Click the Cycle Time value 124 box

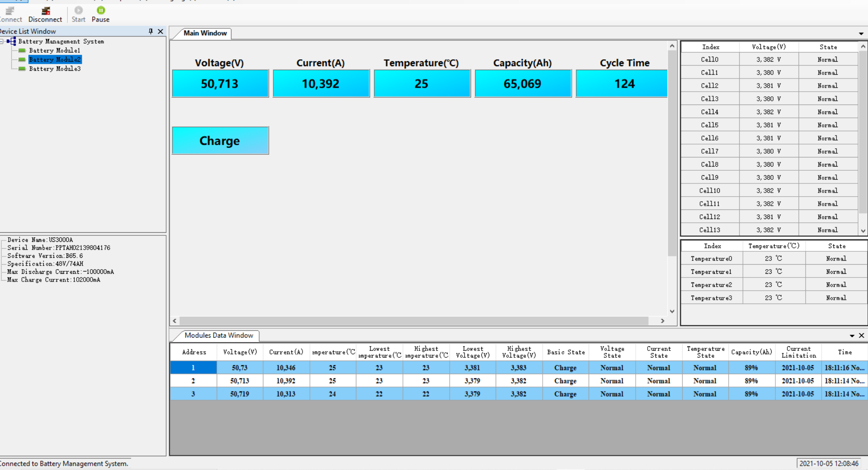pos(622,84)
